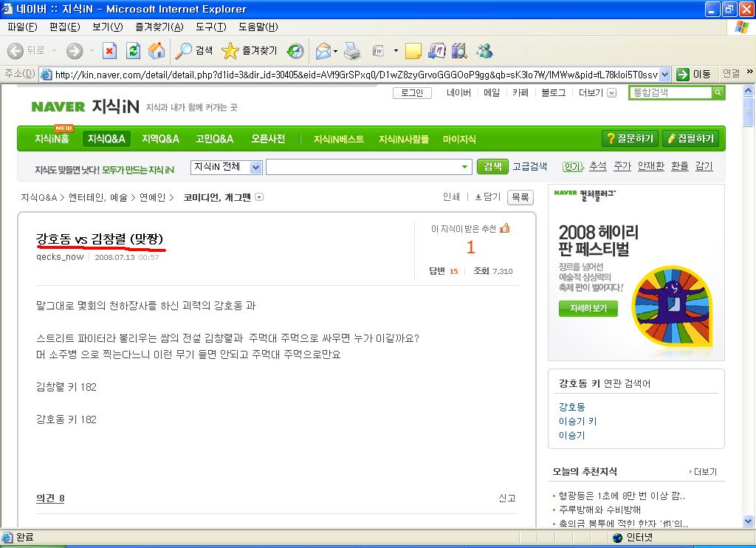Screen dimensions: 756x548
Task: Open the 코미디언, 개그맨 category expander
Action: coord(259,196)
